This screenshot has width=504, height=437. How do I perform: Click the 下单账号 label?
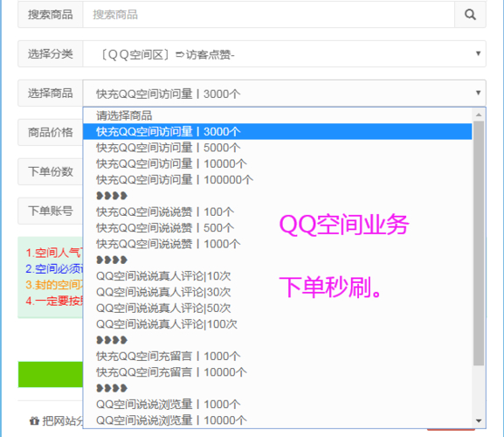tap(50, 211)
